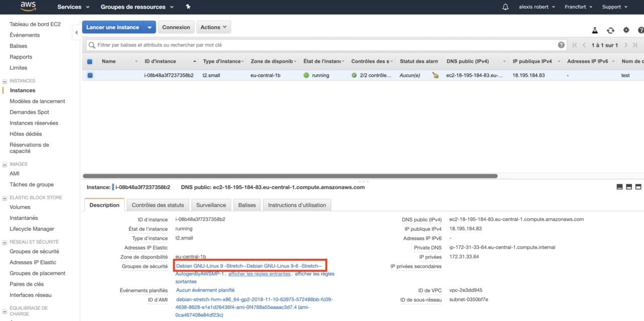Viewport: 644px width, 321px height.
Task: Click the horizontal table scrollbar
Action: pos(290,176)
